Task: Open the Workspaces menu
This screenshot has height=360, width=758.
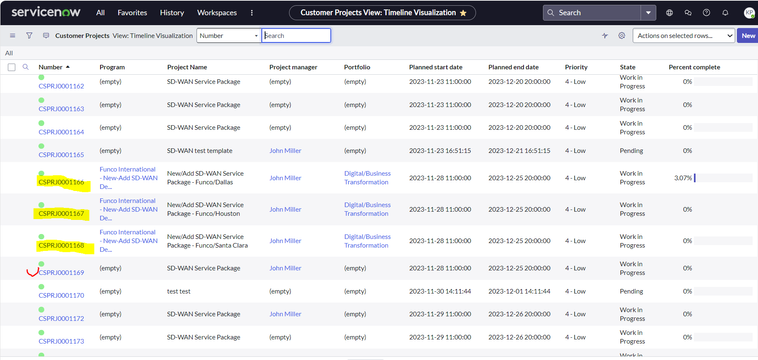Action: (x=217, y=13)
